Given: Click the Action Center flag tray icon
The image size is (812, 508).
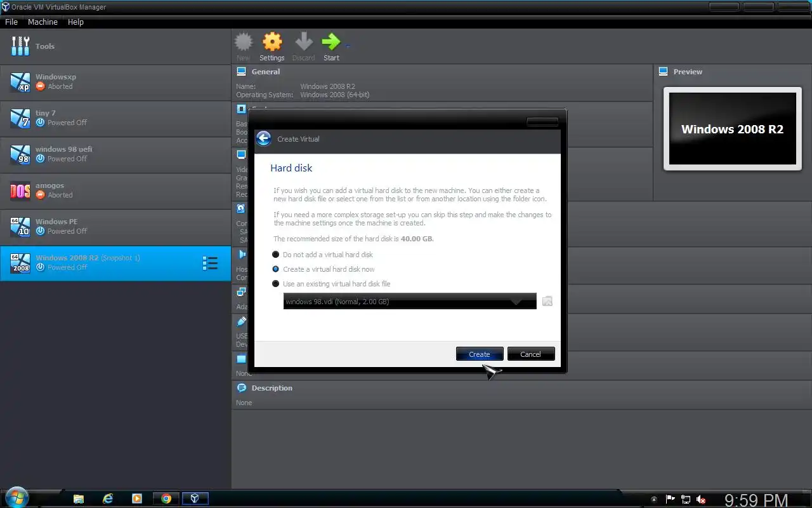Looking at the screenshot, I should pyautogui.click(x=670, y=500).
